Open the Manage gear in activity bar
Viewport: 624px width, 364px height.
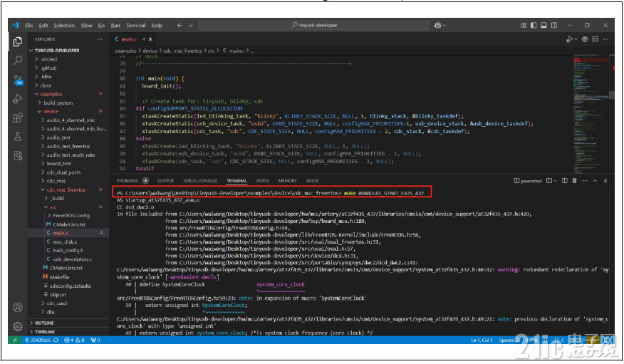(x=18, y=327)
